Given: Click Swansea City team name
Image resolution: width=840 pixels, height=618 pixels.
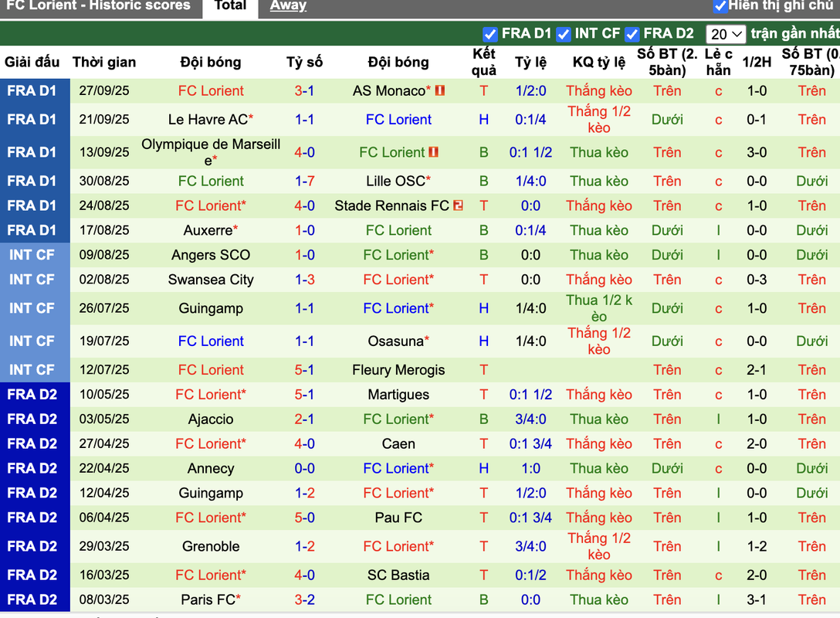Looking at the screenshot, I should pos(211,279).
